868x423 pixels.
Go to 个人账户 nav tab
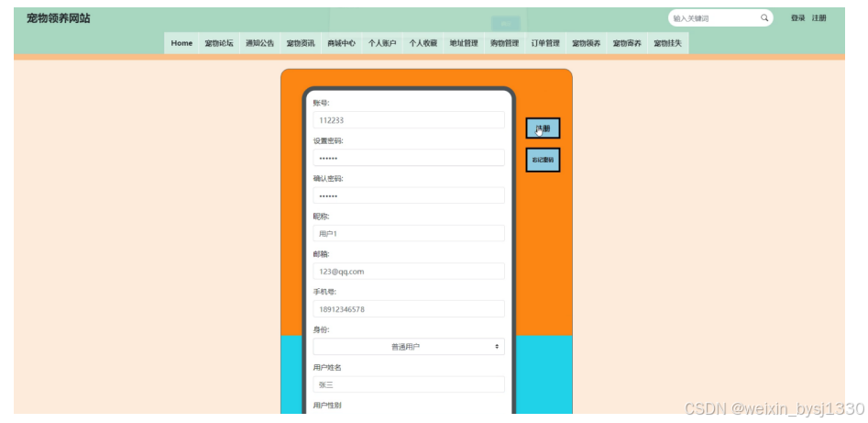[x=382, y=43]
